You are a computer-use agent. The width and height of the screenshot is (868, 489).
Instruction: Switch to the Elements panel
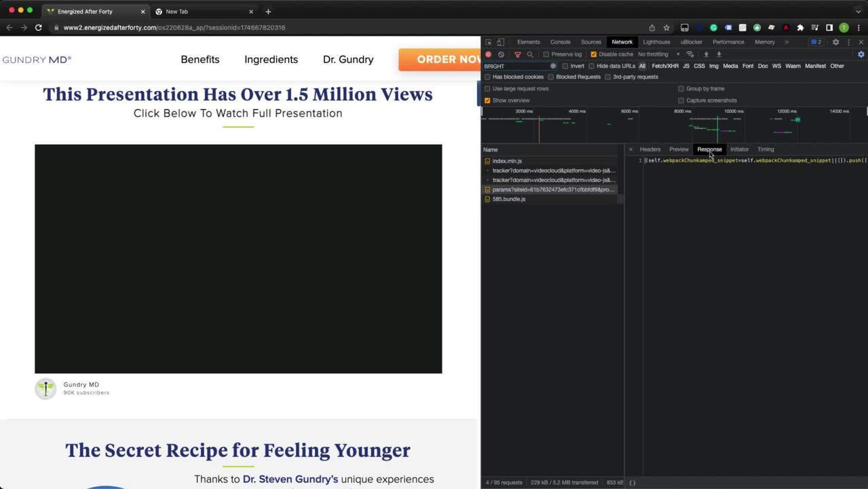pyautogui.click(x=529, y=42)
